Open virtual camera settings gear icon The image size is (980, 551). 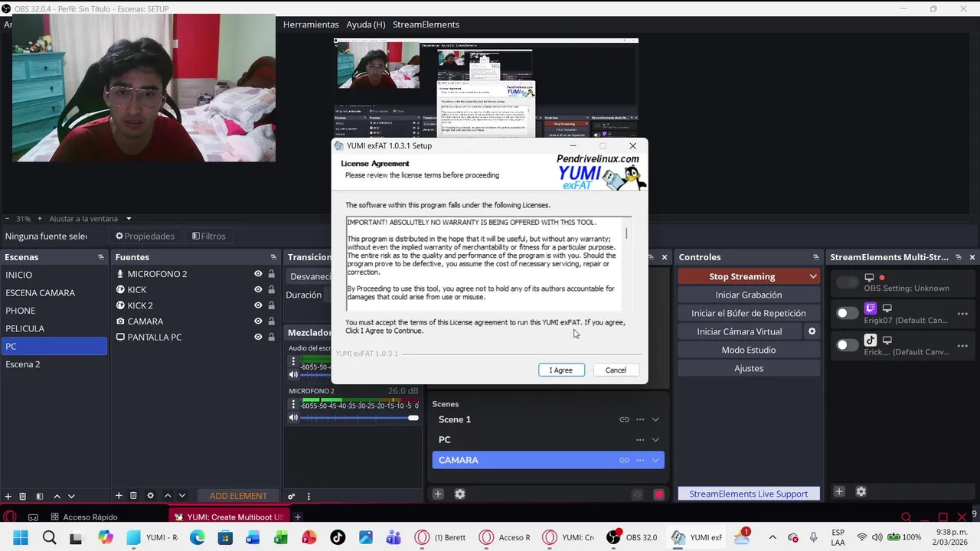(812, 331)
